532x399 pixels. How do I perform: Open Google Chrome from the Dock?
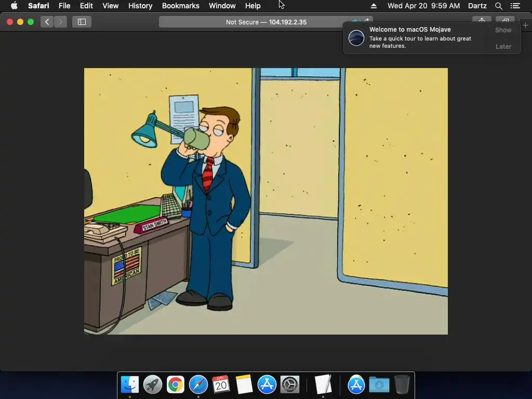tap(176, 384)
